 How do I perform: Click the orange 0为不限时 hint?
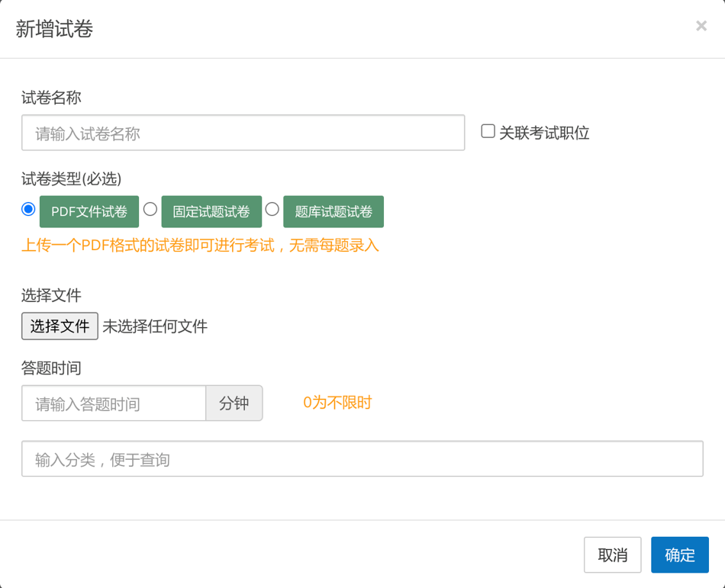pos(337,403)
